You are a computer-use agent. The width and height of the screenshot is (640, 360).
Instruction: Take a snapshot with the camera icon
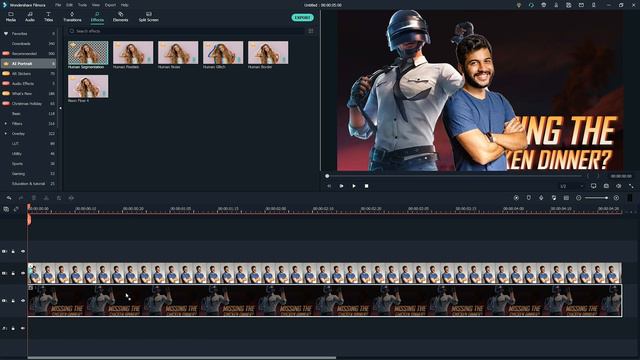coord(606,186)
